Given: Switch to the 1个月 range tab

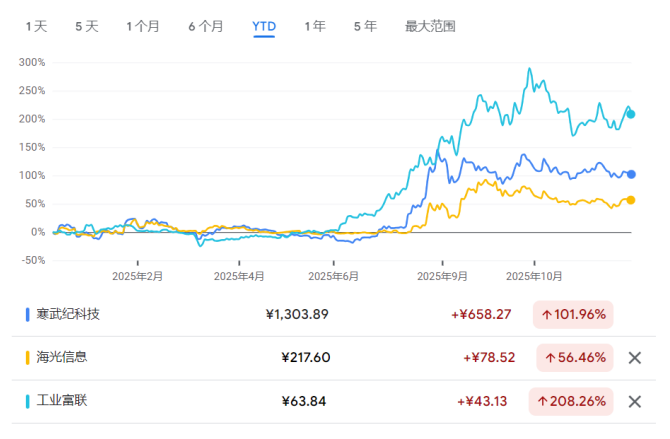Looking at the screenshot, I should tap(143, 27).
